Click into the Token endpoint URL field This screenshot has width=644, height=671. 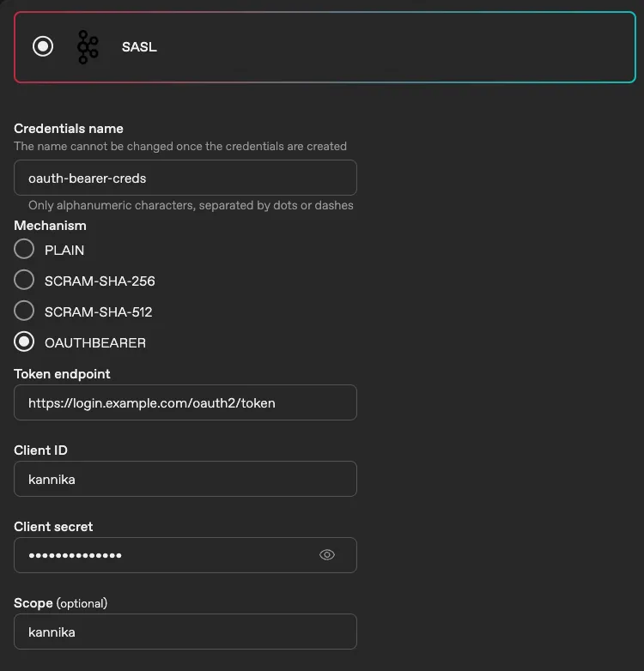pos(185,402)
